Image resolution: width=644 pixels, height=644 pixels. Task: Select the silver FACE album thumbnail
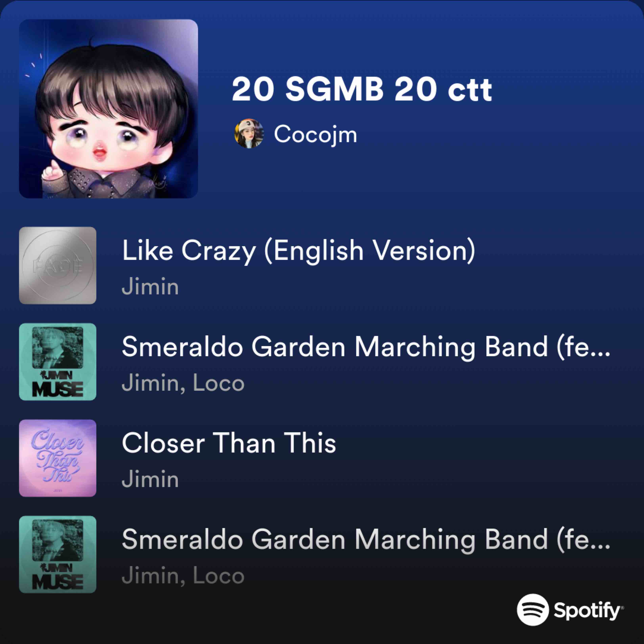(58, 265)
